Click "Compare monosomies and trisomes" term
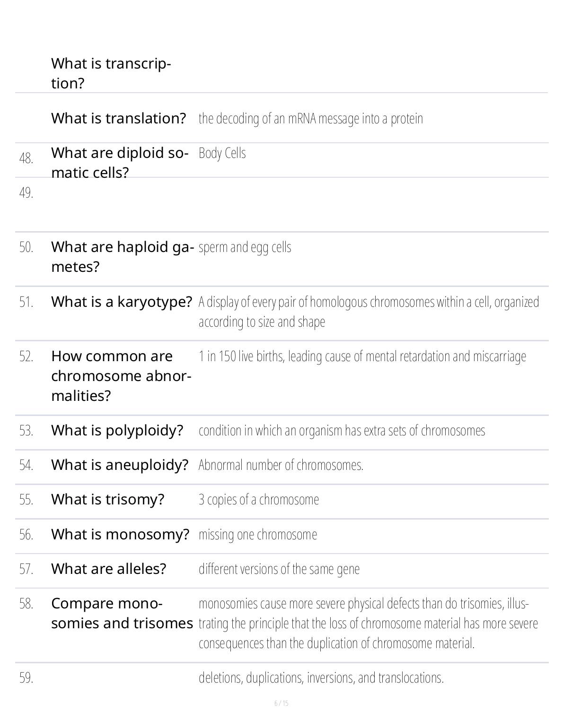 [x=122, y=613]
